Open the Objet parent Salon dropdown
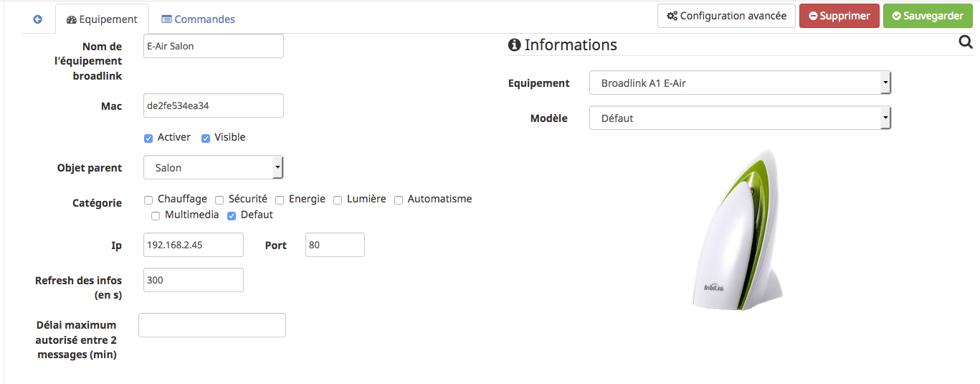 214,168
